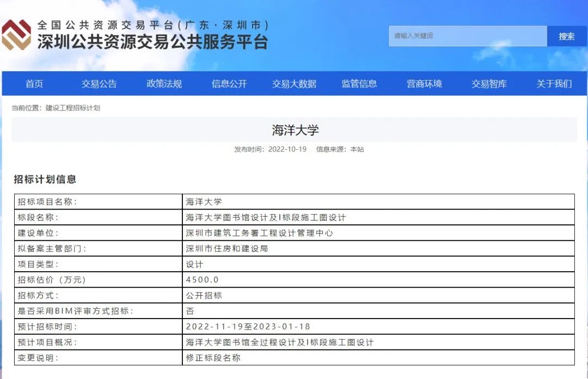Click the platform logo icon
The height and width of the screenshot is (379, 588).
coord(16,35)
